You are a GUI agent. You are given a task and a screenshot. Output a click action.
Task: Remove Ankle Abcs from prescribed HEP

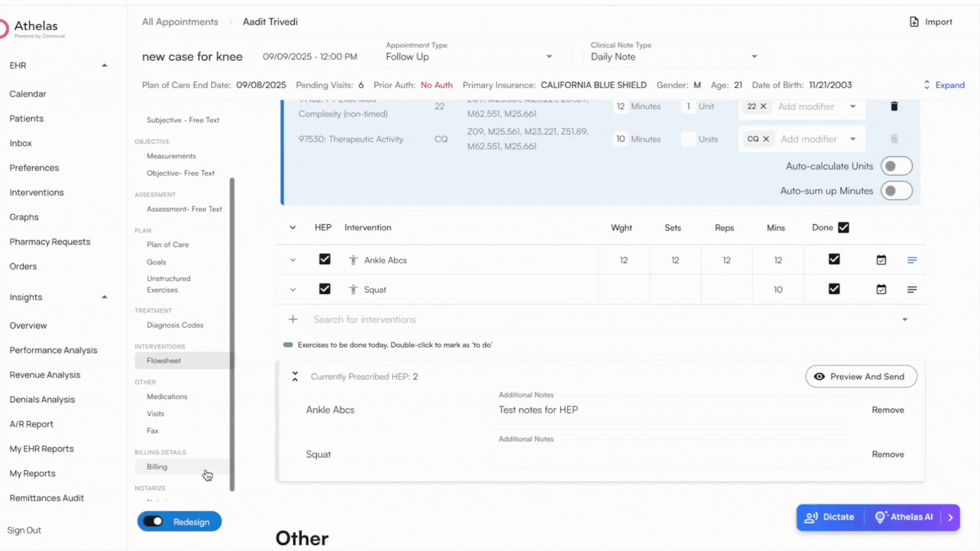(x=888, y=410)
